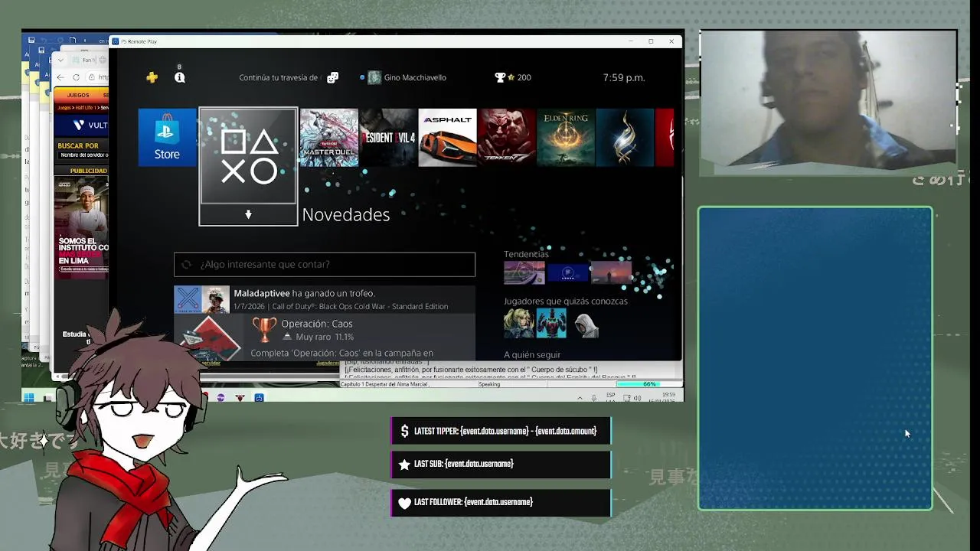Launch the Tekken 7 game tile

click(507, 137)
